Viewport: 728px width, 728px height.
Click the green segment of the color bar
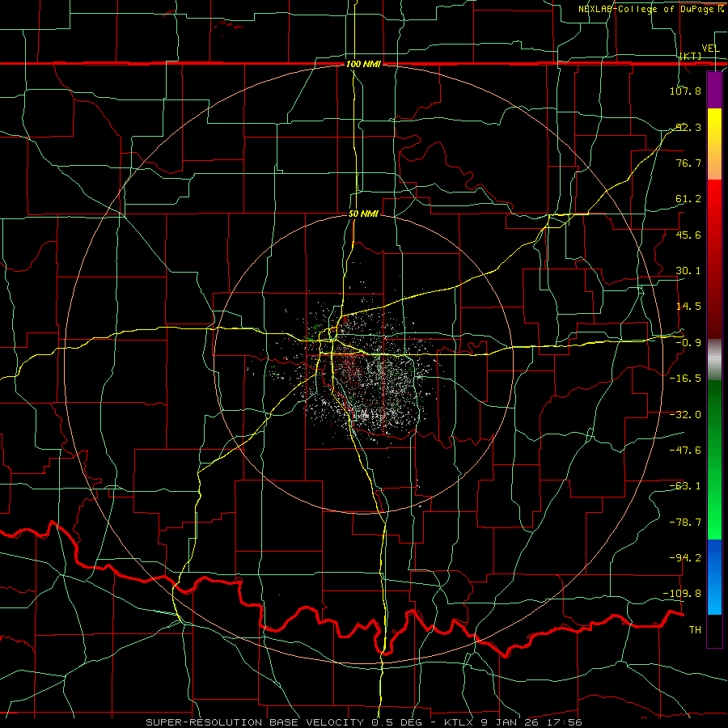pos(714,459)
